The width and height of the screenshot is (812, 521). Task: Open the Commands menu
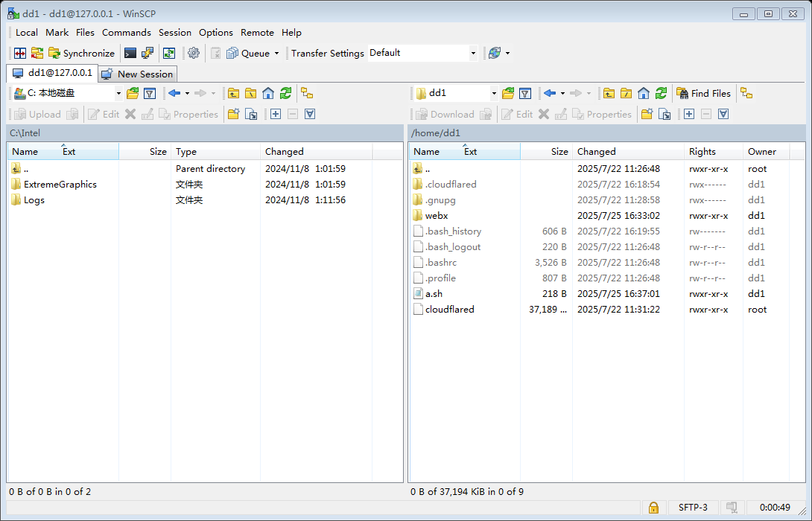[x=126, y=32]
